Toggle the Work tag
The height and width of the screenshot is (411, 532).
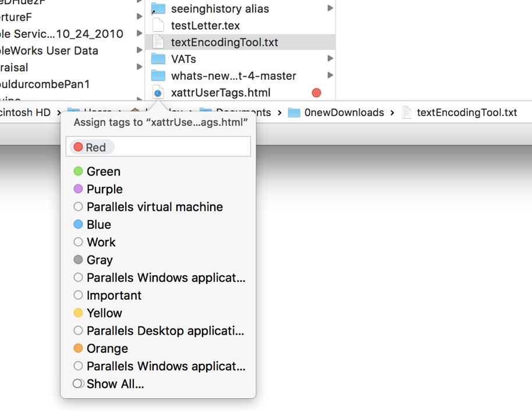(x=101, y=242)
